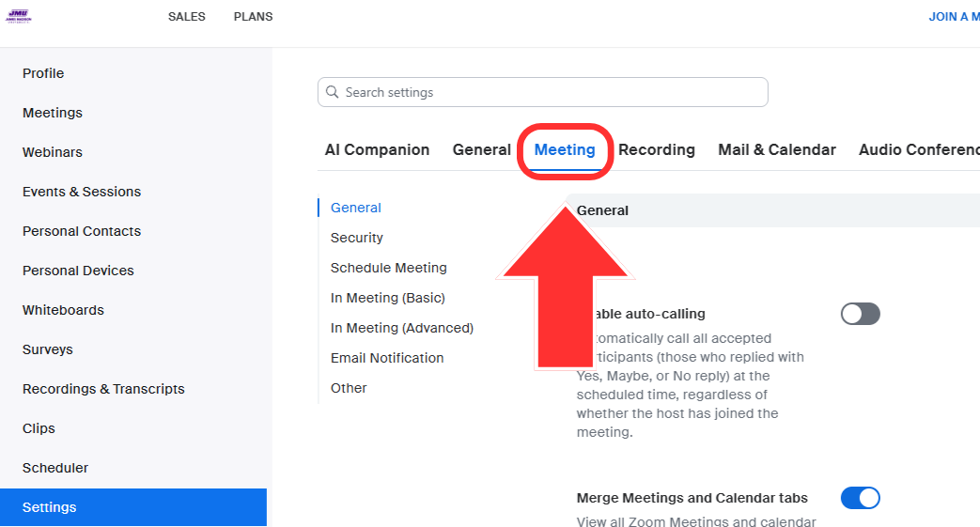
Task: Jump to Email Notification subsection
Action: tap(387, 358)
